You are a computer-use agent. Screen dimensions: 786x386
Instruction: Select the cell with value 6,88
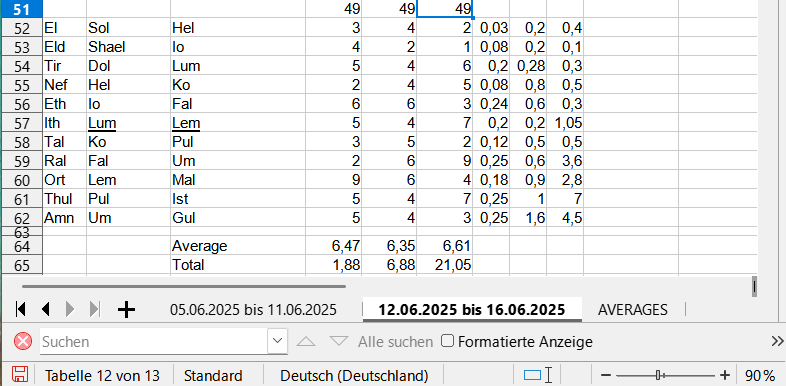coord(389,265)
